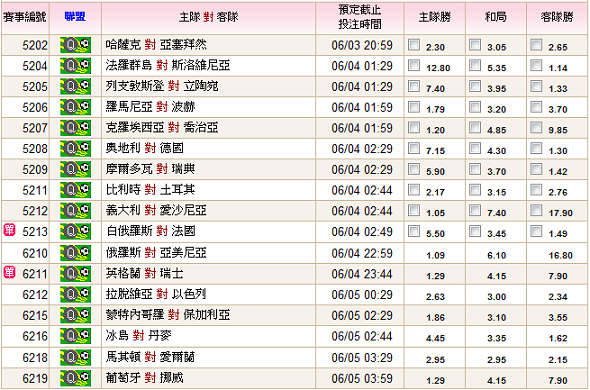Tick away win 1.30 checkbox for 奧地利 對 德國
Screen dimensions: 590x390
pyautogui.click(x=536, y=148)
